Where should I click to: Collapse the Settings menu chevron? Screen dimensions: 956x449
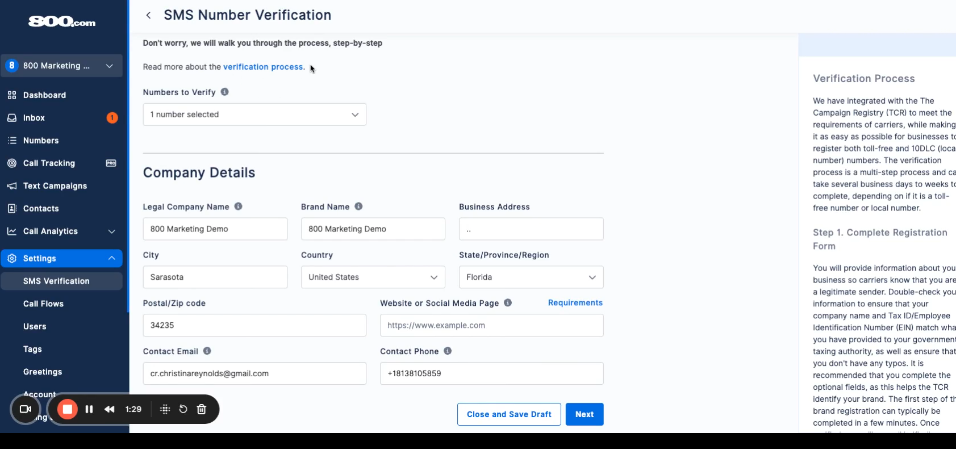112,258
